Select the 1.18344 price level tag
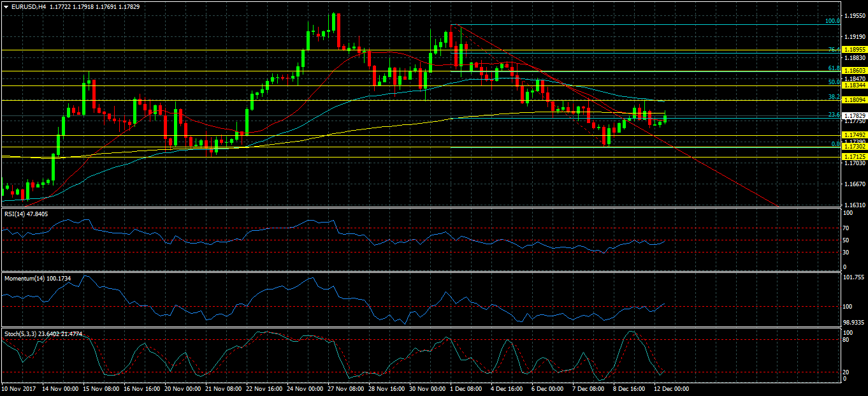Image resolution: width=868 pixels, height=396 pixels. coord(853,85)
